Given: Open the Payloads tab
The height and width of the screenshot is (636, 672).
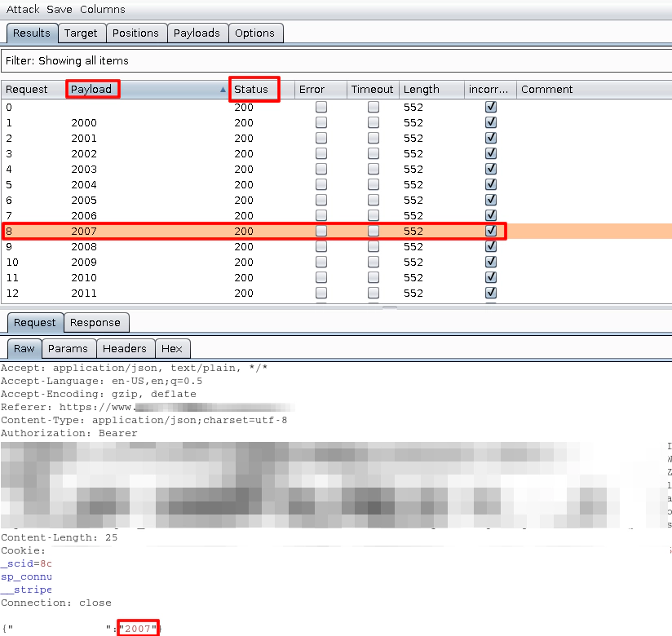Looking at the screenshot, I should click(197, 33).
